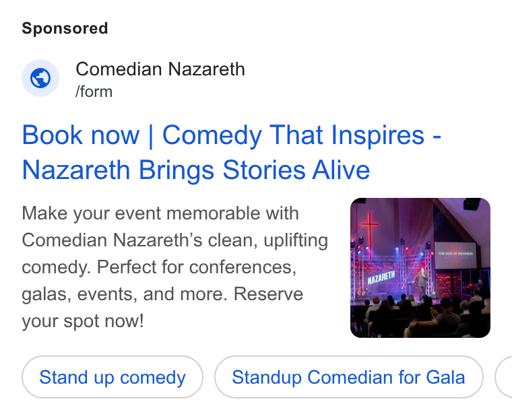512x420 pixels.
Task: Open the stage performance thumbnail image
Action: (x=420, y=268)
